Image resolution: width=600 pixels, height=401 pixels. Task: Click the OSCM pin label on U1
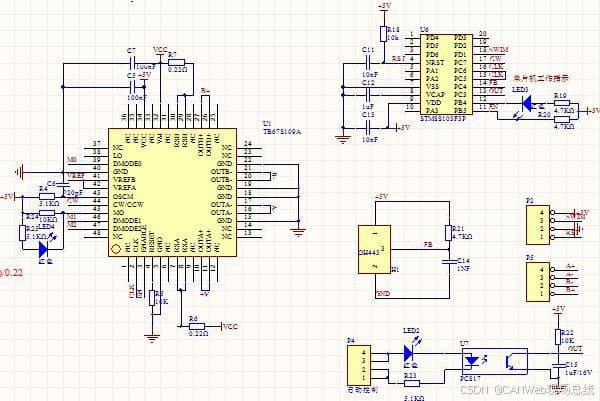pyautogui.click(x=123, y=196)
